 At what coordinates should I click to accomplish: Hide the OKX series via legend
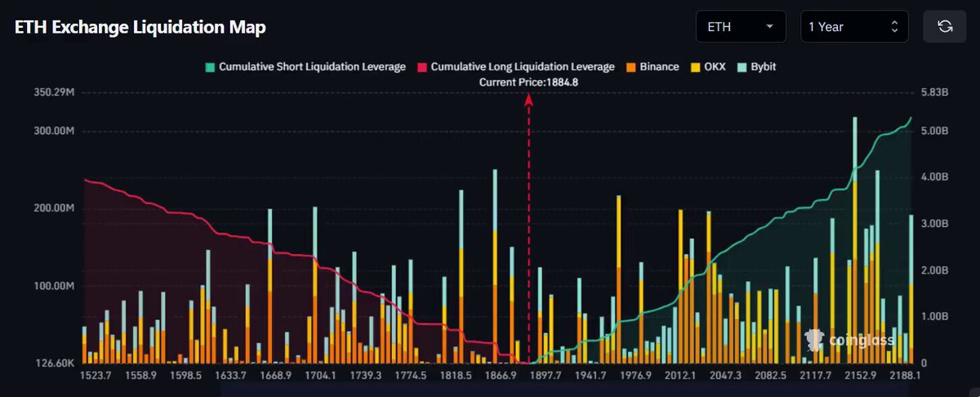click(x=709, y=67)
